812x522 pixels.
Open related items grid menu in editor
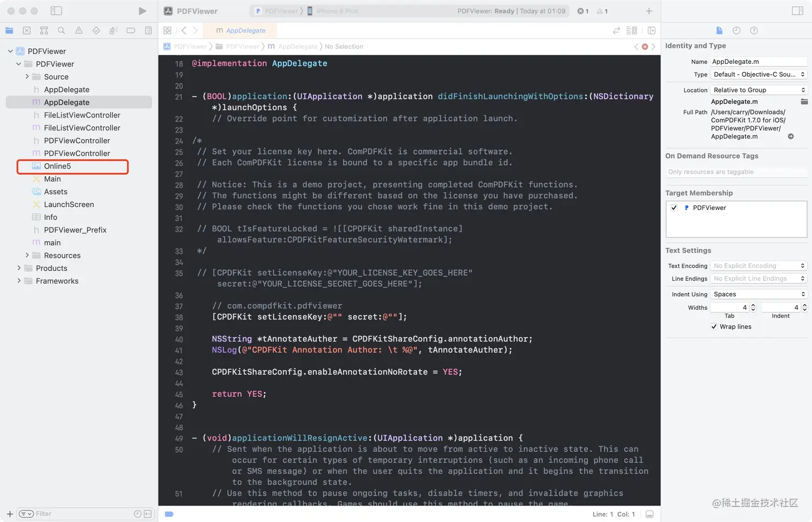pos(168,31)
